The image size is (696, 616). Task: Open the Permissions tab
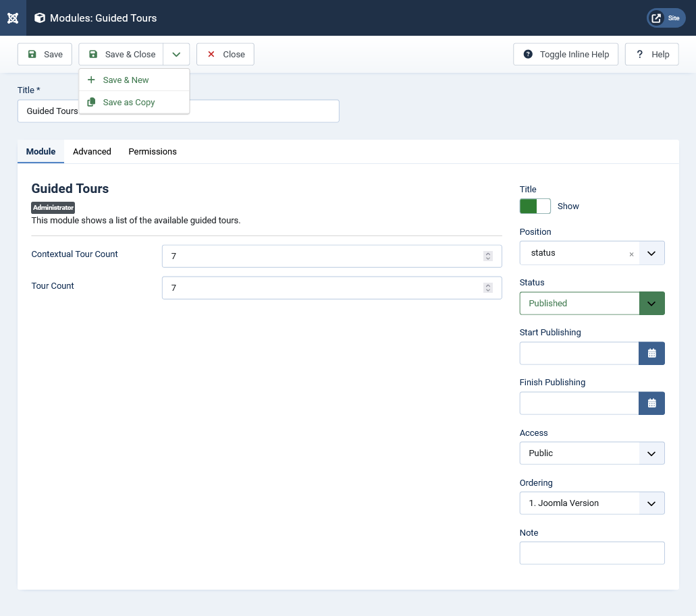click(153, 152)
